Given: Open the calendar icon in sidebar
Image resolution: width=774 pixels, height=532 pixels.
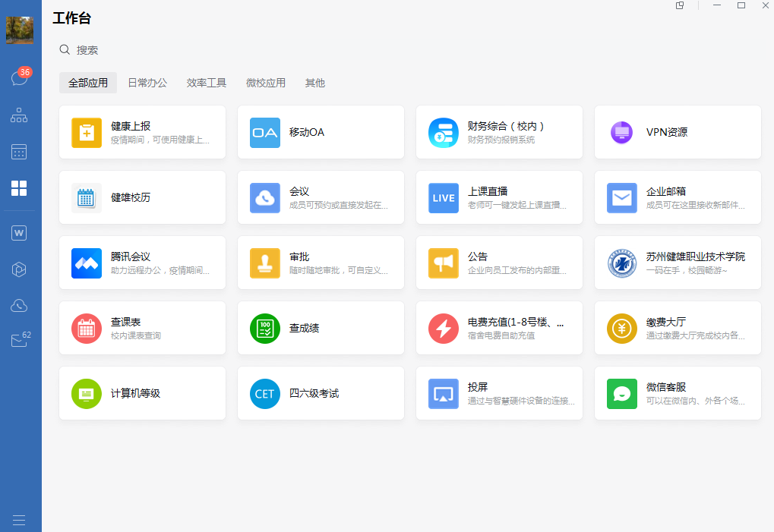Looking at the screenshot, I should [x=19, y=152].
